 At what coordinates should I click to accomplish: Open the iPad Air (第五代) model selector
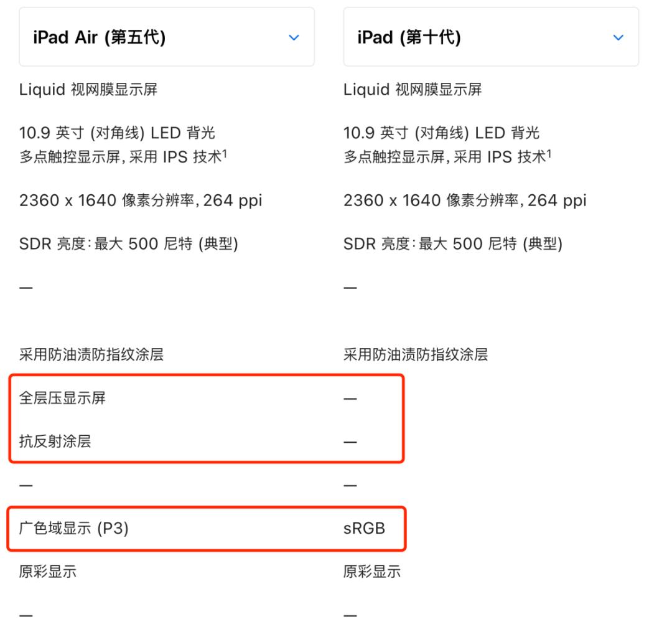coord(165,37)
